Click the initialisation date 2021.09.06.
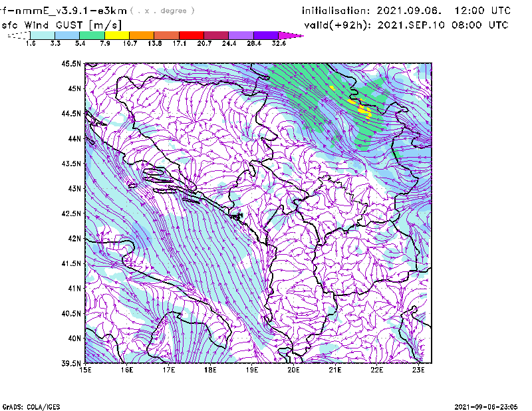Viewport: 532px width, 411px height. point(409,11)
